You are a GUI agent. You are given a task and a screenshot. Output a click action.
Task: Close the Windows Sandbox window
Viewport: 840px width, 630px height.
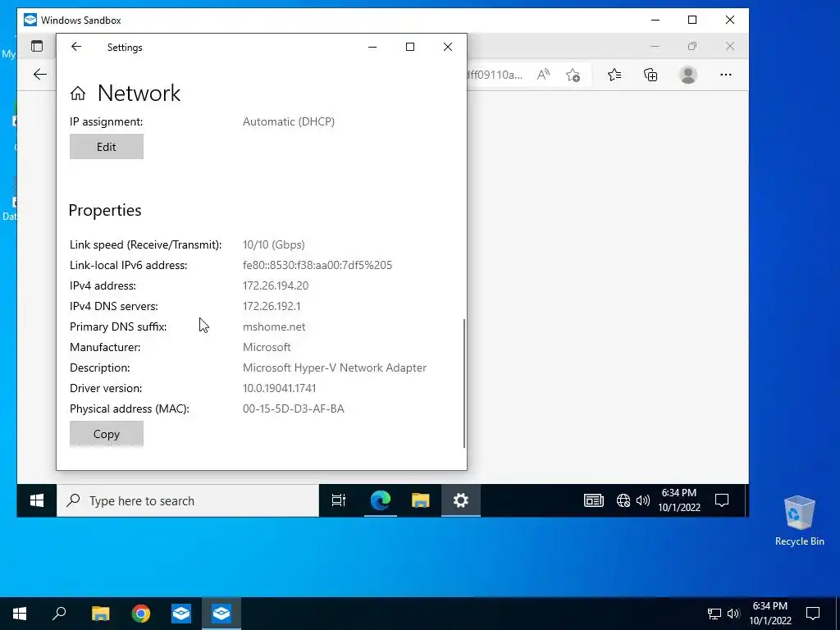coord(729,20)
